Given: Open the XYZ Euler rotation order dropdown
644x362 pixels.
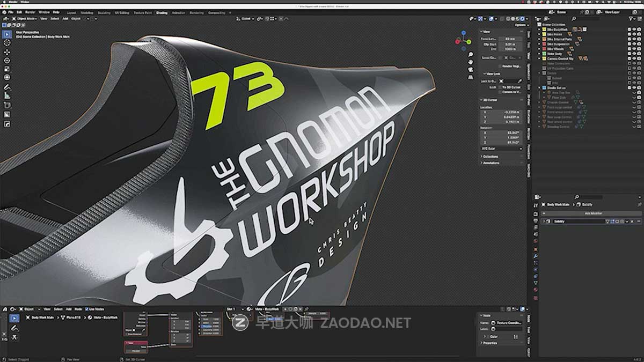Looking at the screenshot, I should 502,147.
